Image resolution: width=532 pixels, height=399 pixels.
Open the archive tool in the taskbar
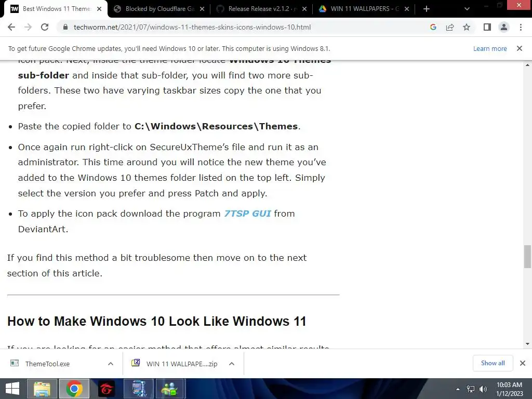[139, 389]
